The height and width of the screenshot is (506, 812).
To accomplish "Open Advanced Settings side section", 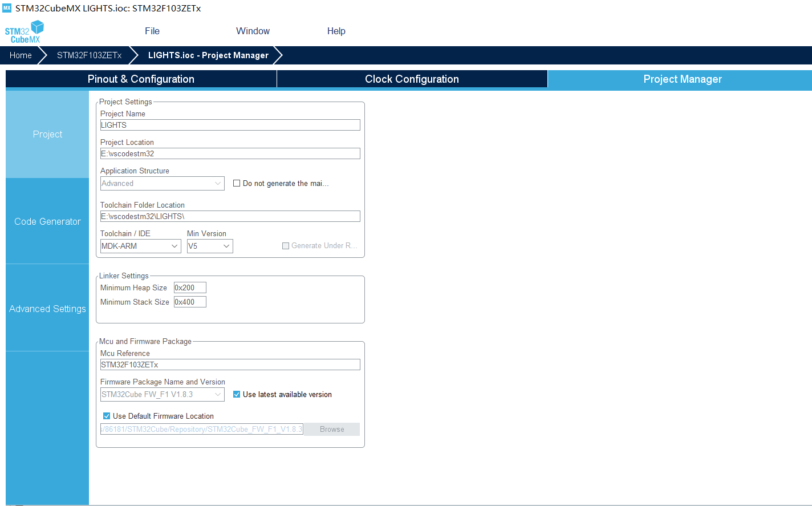I will [x=47, y=309].
